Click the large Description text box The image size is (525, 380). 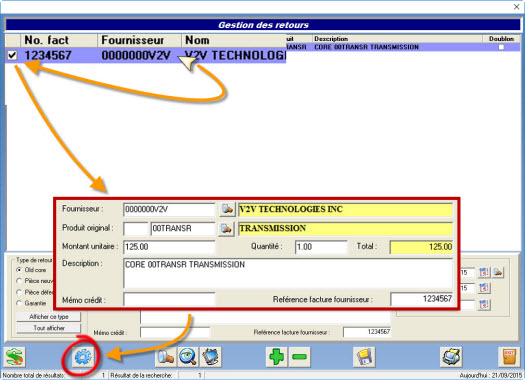pos(288,273)
